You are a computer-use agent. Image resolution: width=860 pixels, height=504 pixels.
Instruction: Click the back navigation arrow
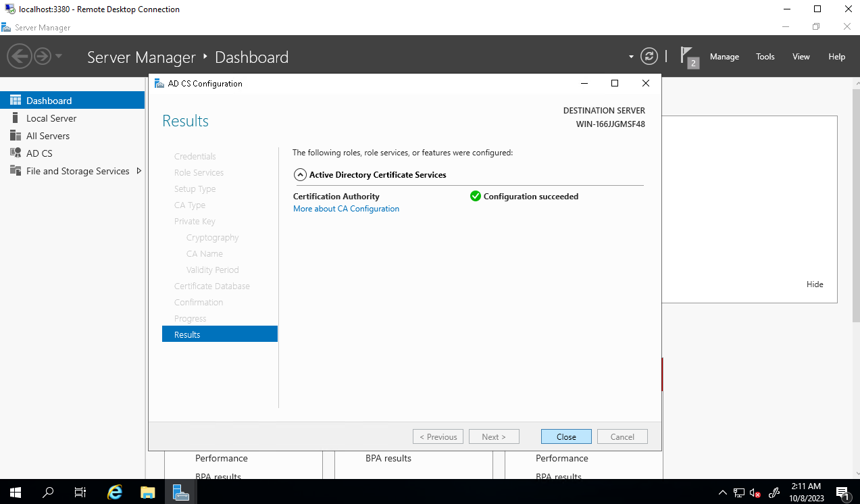point(20,56)
